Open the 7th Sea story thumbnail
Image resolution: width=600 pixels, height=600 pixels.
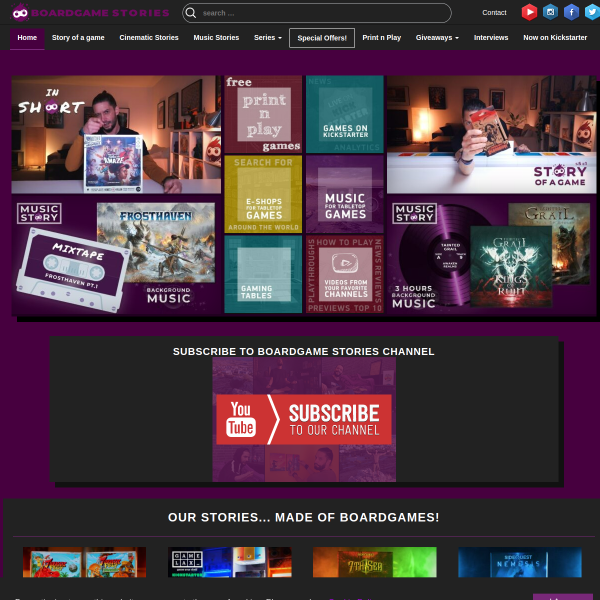375,562
